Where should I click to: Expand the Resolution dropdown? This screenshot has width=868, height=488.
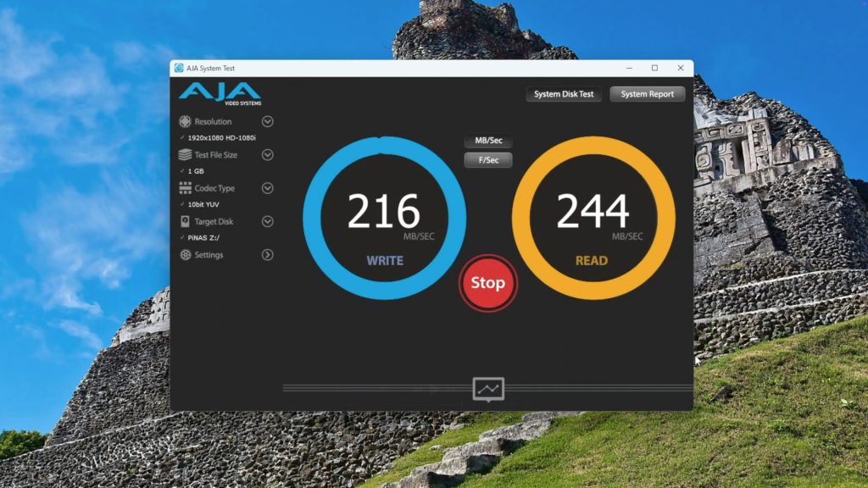[x=267, y=121]
